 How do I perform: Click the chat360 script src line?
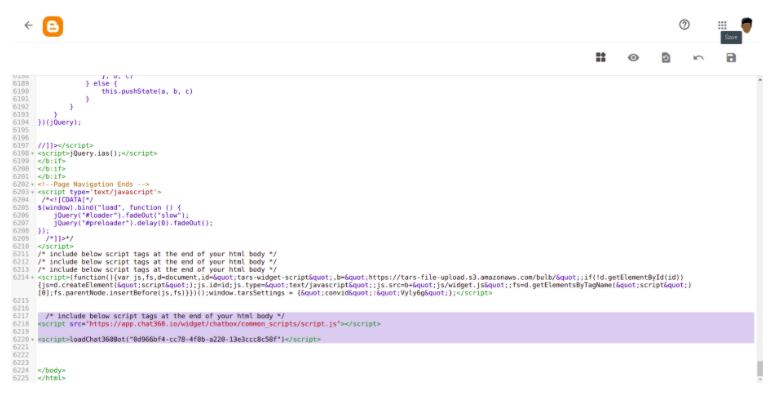(x=209, y=324)
